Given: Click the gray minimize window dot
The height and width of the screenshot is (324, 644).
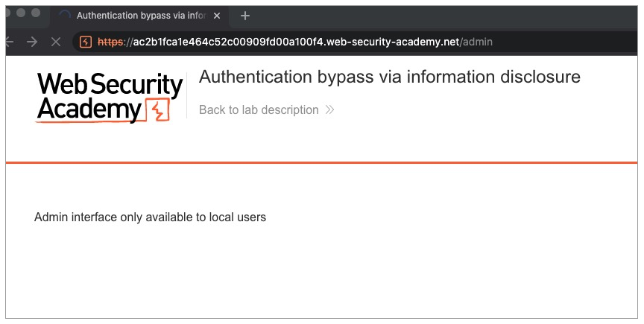Looking at the screenshot, I should pos(23,13).
